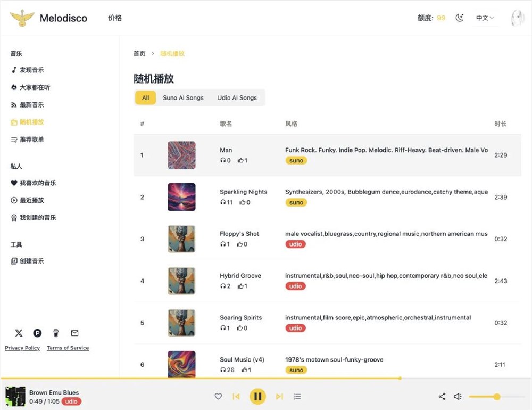The width and height of the screenshot is (532, 410).
Task: Open the 价格 pricing page
Action: (x=114, y=18)
